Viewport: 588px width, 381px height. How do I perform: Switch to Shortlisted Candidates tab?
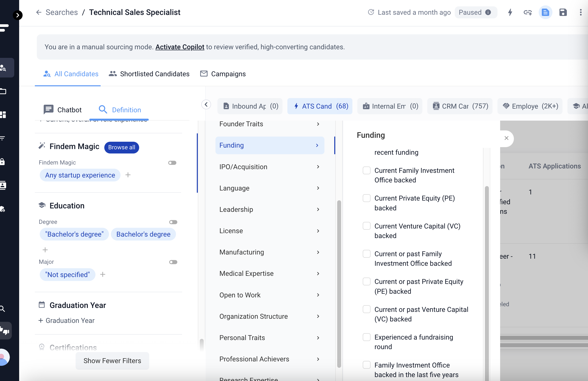pyautogui.click(x=149, y=74)
